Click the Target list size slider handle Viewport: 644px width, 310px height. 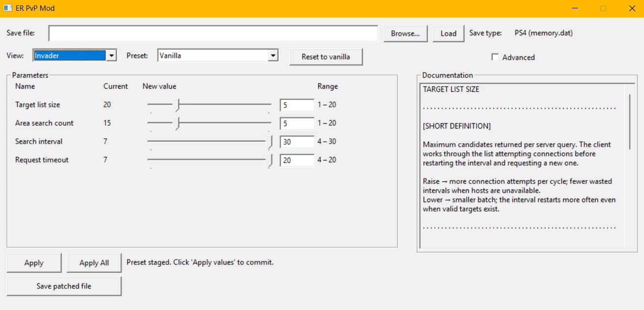pos(178,105)
